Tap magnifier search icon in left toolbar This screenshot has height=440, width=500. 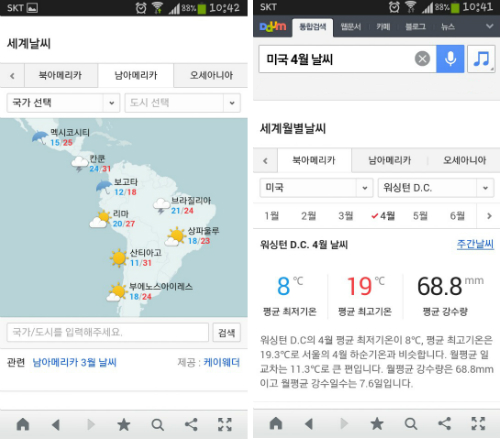click(x=157, y=425)
